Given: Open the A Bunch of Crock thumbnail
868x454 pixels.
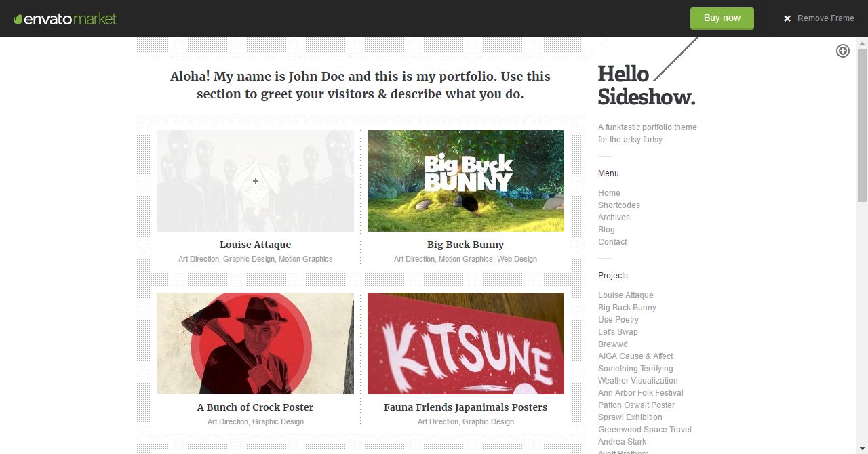Looking at the screenshot, I should coord(256,344).
